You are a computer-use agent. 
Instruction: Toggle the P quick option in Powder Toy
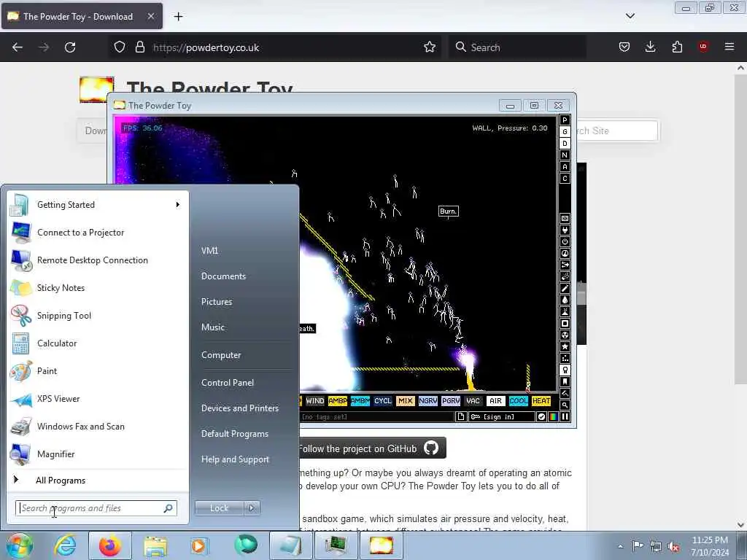point(565,120)
